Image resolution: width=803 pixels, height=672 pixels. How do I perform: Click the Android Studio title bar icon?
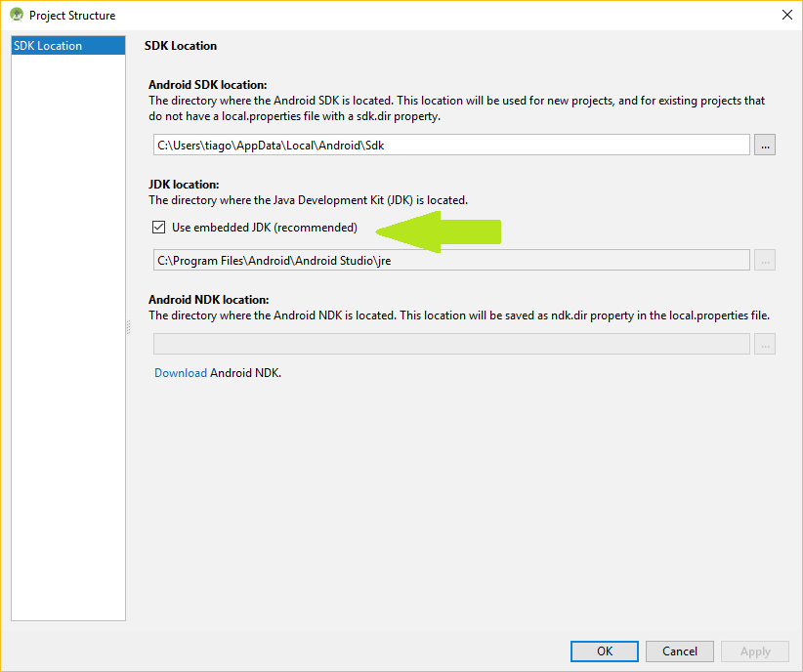point(17,15)
